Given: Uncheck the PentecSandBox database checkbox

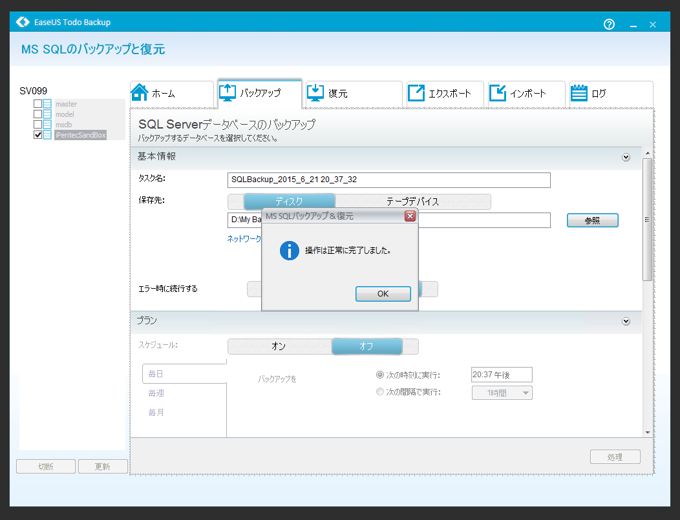Looking at the screenshot, I should (x=38, y=135).
